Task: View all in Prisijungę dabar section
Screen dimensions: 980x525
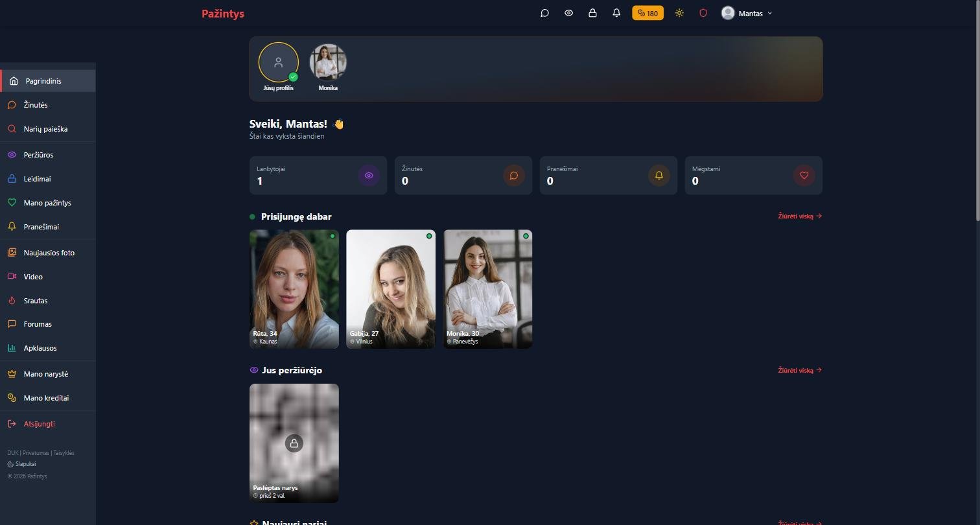Action: [800, 216]
